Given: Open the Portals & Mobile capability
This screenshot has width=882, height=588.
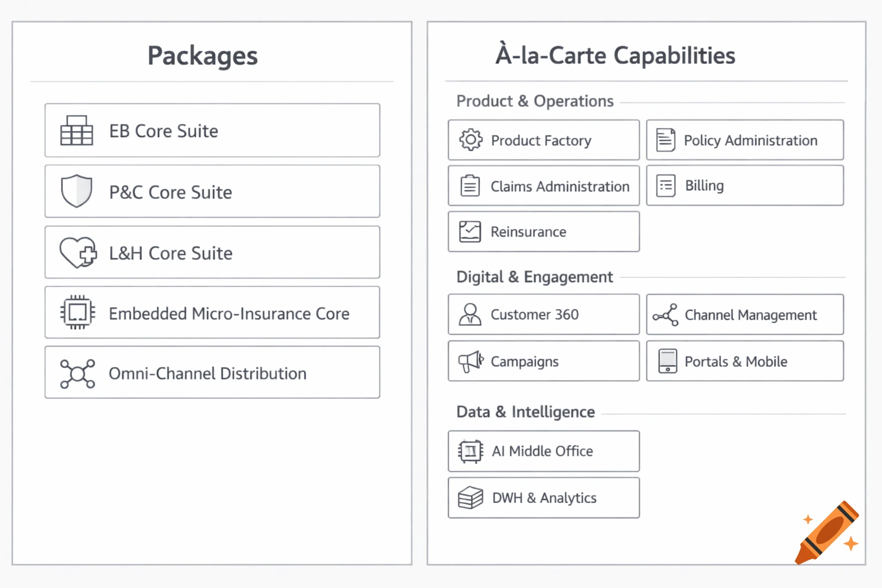Looking at the screenshot, I should pos(745,361).
